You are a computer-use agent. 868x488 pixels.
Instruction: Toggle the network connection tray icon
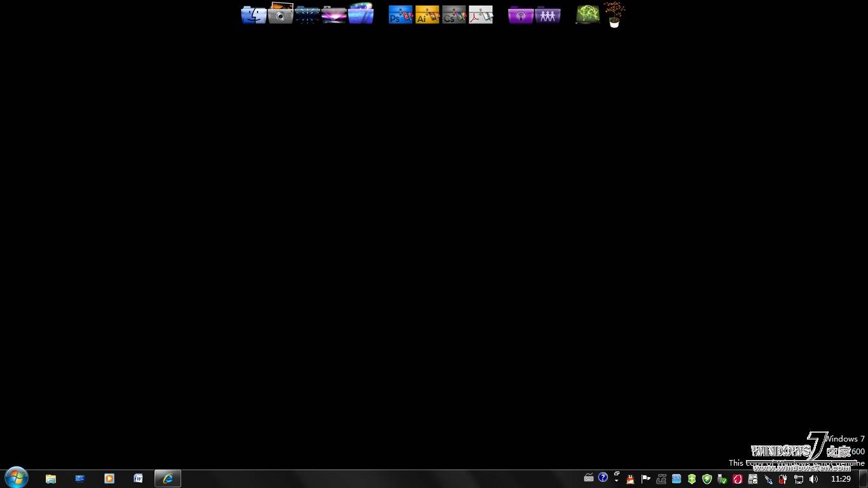tap(798, 478)
